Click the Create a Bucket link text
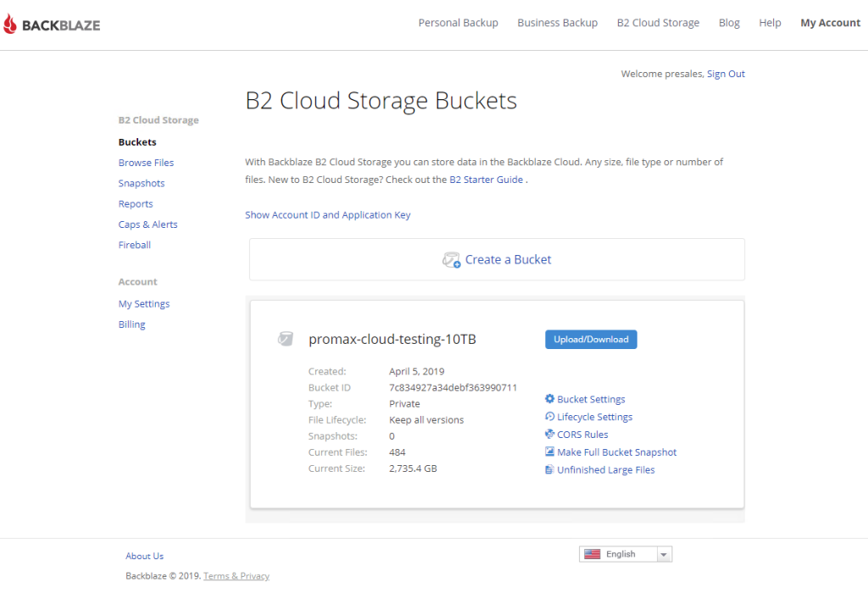Image resolution: width=868 pixels, height=593 pixels. 509,259
